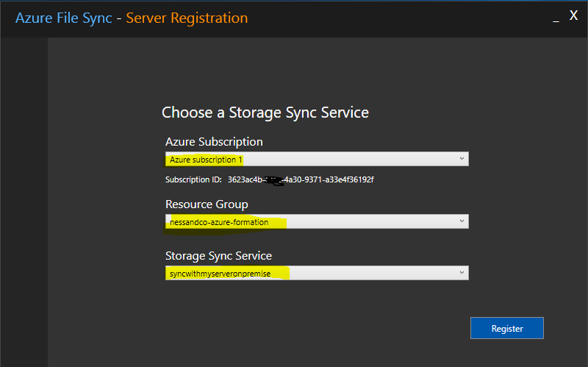This screenshot has height=367, width=588.
Task: Open the Storage Sync Service dropdown
Action: tap(317, 273)
